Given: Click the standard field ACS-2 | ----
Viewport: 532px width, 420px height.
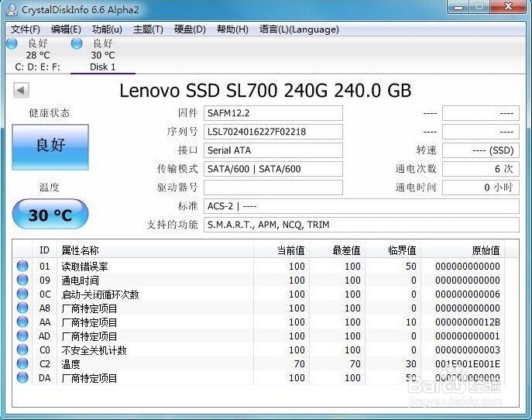Looking at the screenshot, I should click(x=362, y=206).
